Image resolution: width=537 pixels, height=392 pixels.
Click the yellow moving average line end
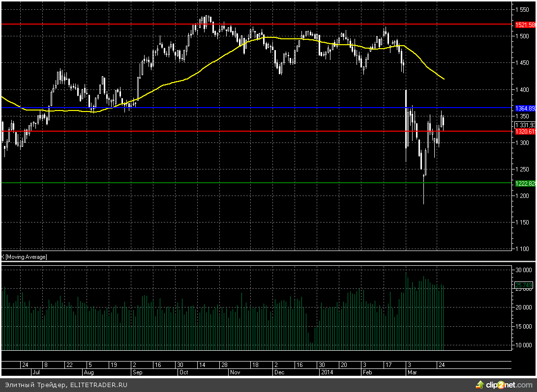point(444,79)
